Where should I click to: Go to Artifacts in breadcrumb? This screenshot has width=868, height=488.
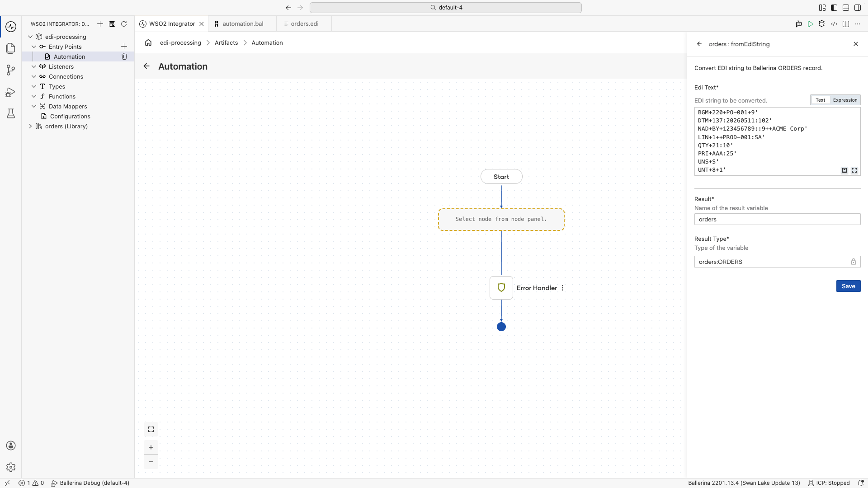click(226, 43)
